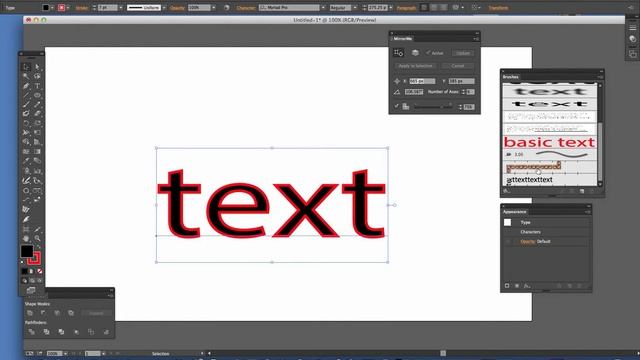
Task: Click the Trim pathfinder icon
Action: (46, 332)
